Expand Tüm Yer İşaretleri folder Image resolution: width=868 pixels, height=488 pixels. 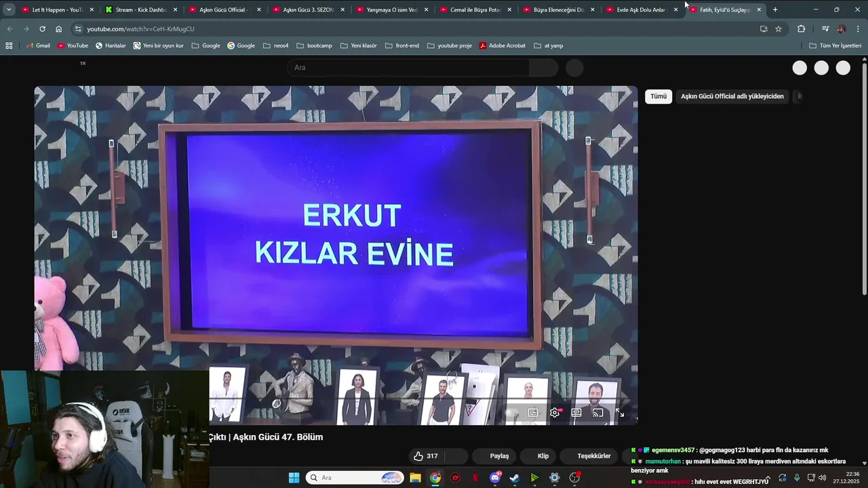(x=835, y=45)
